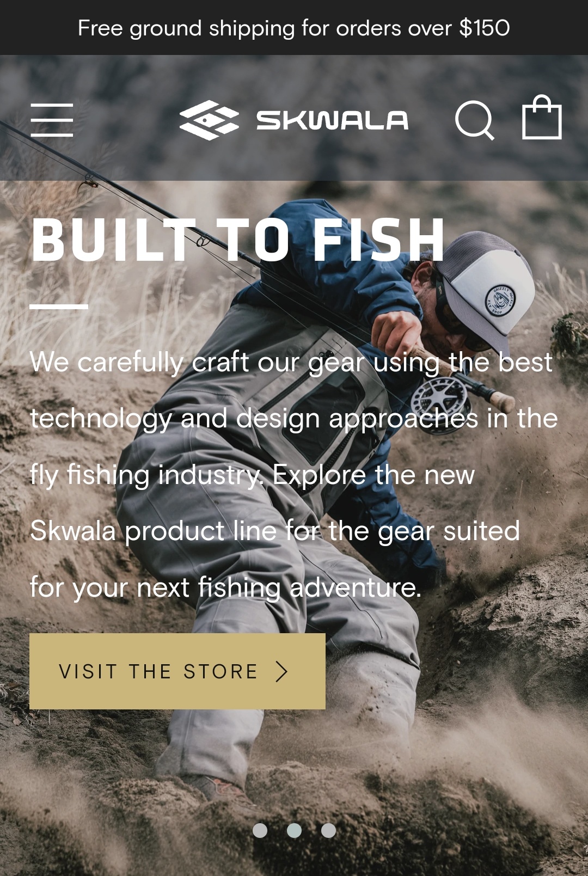Image resolution: width=588 pixels, height=876 pixels.
Task: Select the first carousel slide dot
Action: tap(260, 830)
